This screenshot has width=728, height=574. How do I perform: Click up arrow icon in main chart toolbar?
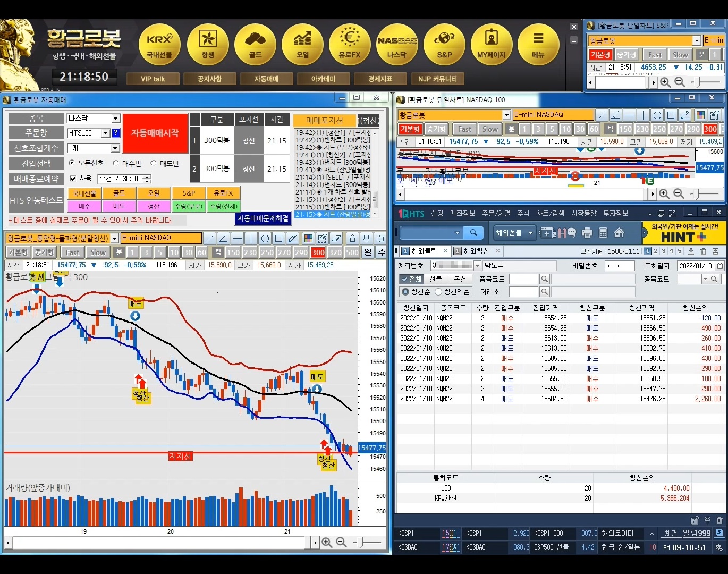pyautogui.click(x=352, y=238)
